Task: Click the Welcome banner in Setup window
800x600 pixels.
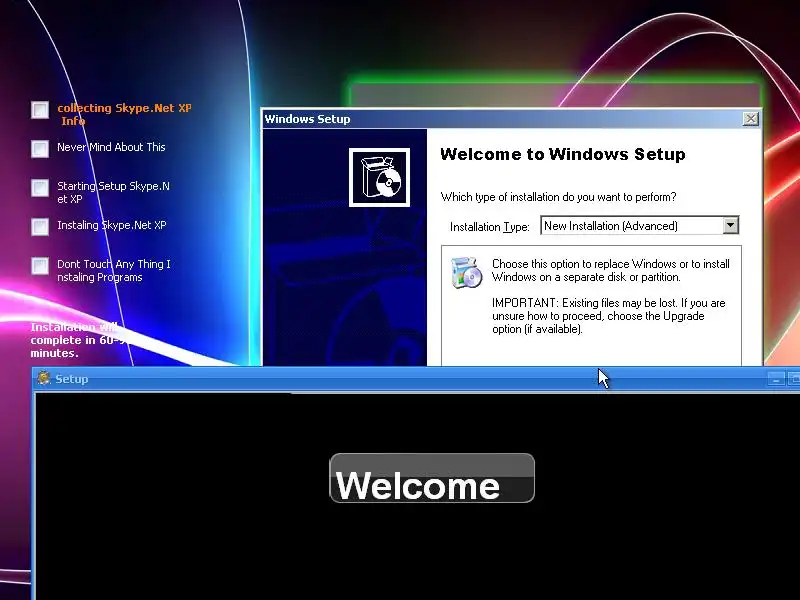Action: pyautogui.click(x=432, y=478)
